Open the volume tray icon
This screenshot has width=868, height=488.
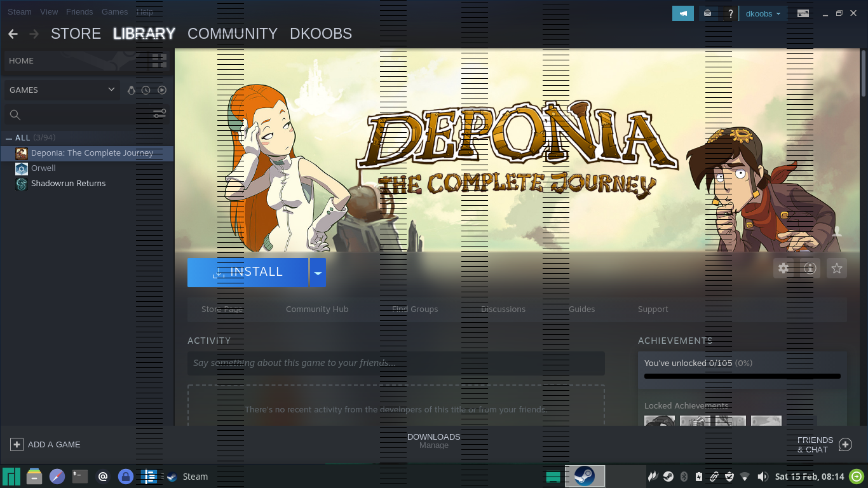tap(763, 477)
